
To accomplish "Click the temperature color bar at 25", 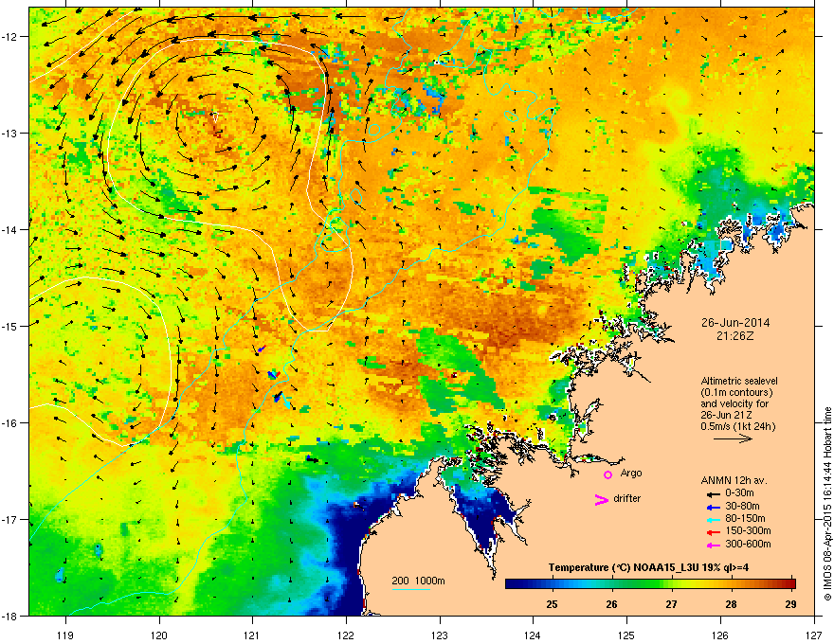I will pos(553,584).
